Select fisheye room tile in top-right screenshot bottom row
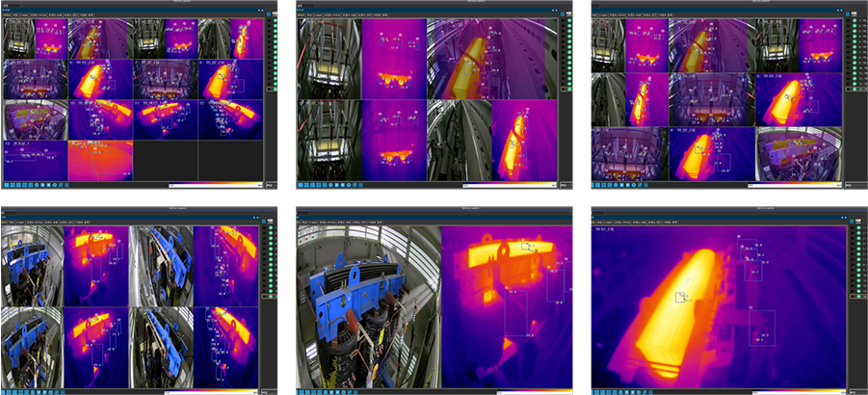This screenshot has width=868, height=395. pos(799,154)
